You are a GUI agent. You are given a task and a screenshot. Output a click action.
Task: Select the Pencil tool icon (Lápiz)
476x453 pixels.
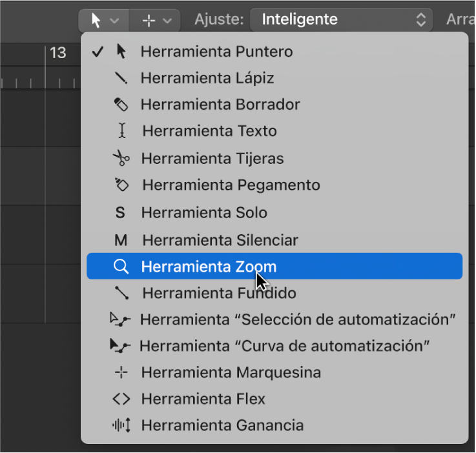[121, 78]
